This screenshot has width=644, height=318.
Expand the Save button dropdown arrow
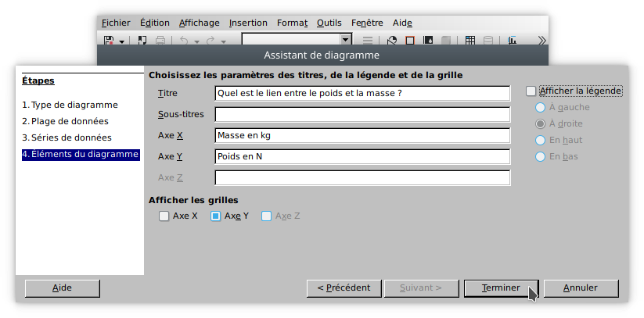122,41
